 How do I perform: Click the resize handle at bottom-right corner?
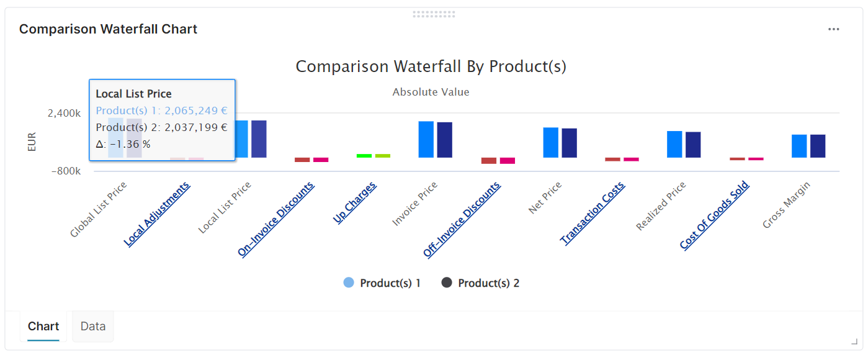pos(854,341)
